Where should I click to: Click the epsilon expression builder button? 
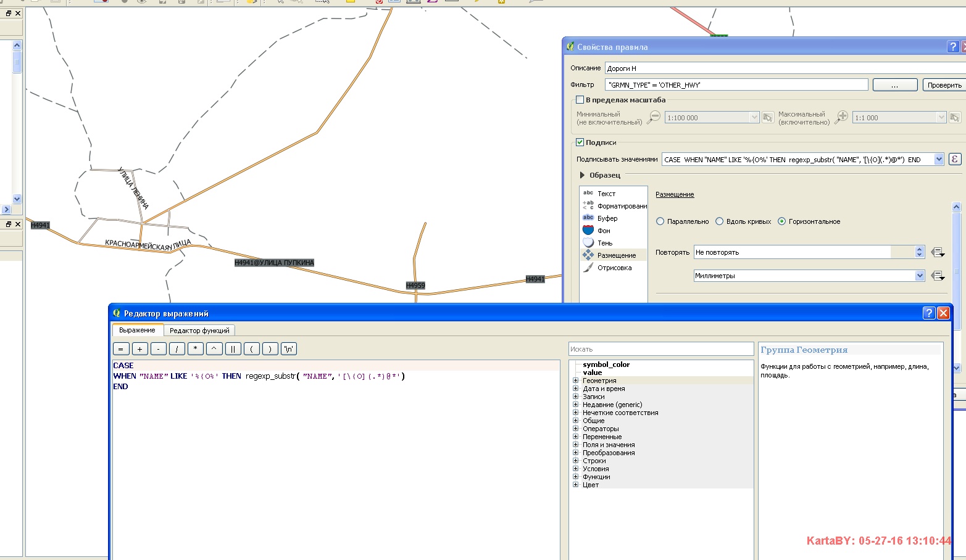tap(954, 159)
